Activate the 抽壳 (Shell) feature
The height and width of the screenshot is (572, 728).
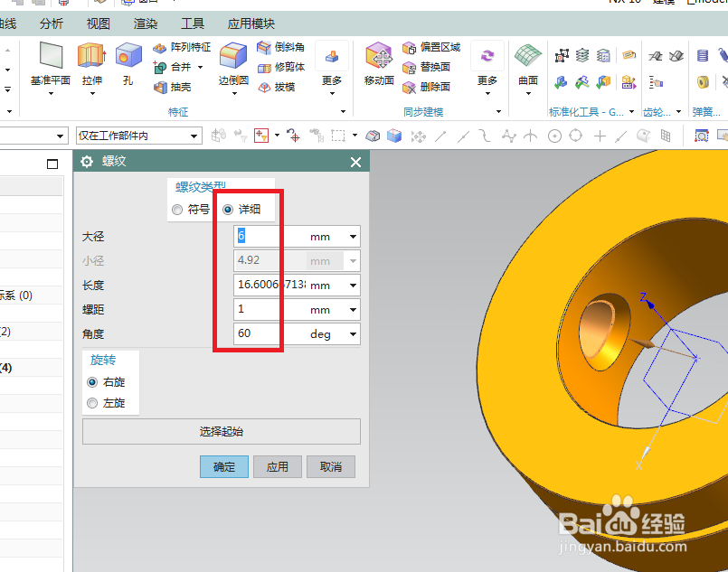(x=175, y=86)
